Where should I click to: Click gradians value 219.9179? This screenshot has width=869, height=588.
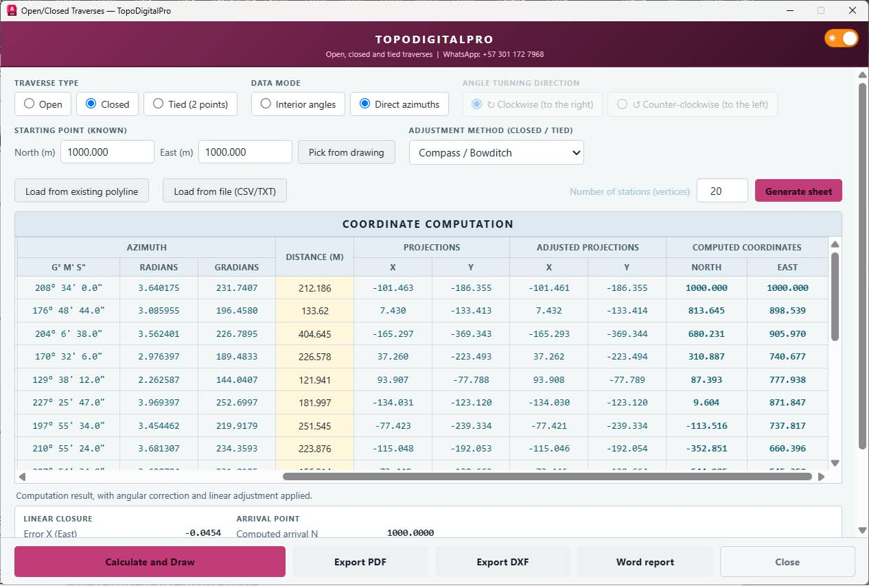(236, 426)
